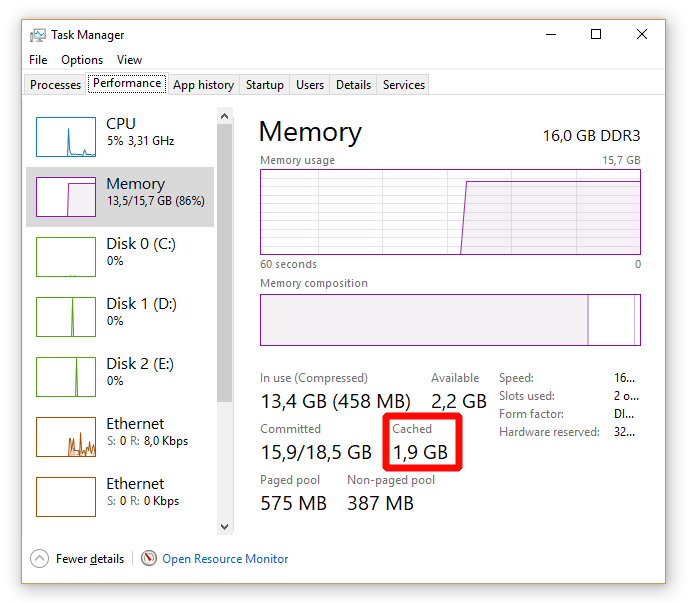Image resolution: width=689 pixels, height=602 pixels.
Task: Open the File menu
Action: coord(38,60)
